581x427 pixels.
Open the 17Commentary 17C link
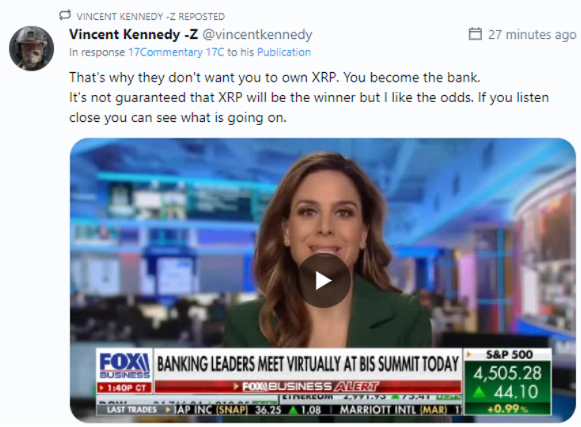(x=176, y=52)
